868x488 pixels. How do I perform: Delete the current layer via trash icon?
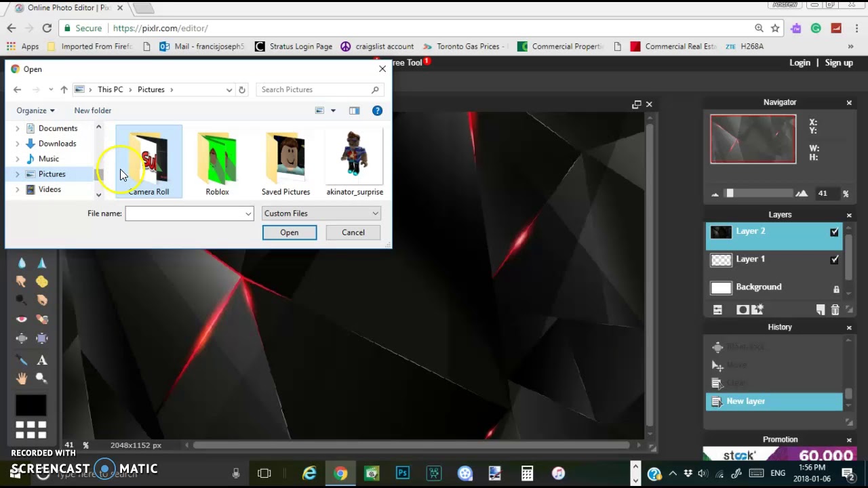[x=835, y=310]
